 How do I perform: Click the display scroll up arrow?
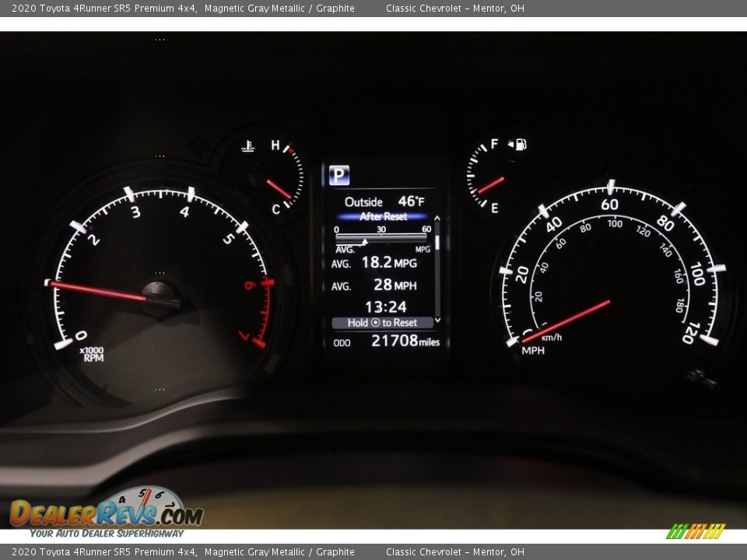[x=437, y=218]
